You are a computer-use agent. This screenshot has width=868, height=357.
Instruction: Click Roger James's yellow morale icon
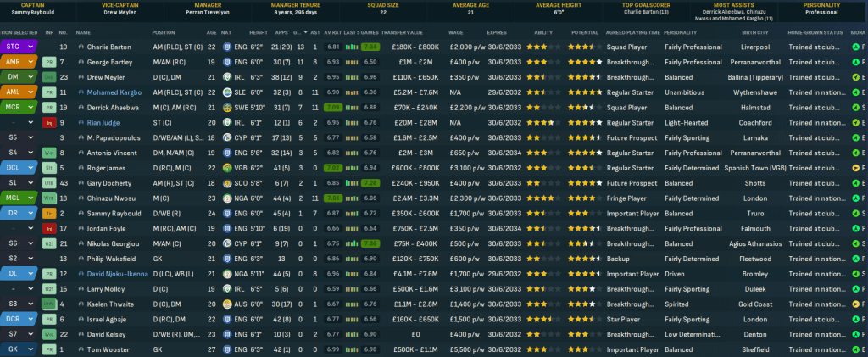pyautogui.click(x=855, y=168)
